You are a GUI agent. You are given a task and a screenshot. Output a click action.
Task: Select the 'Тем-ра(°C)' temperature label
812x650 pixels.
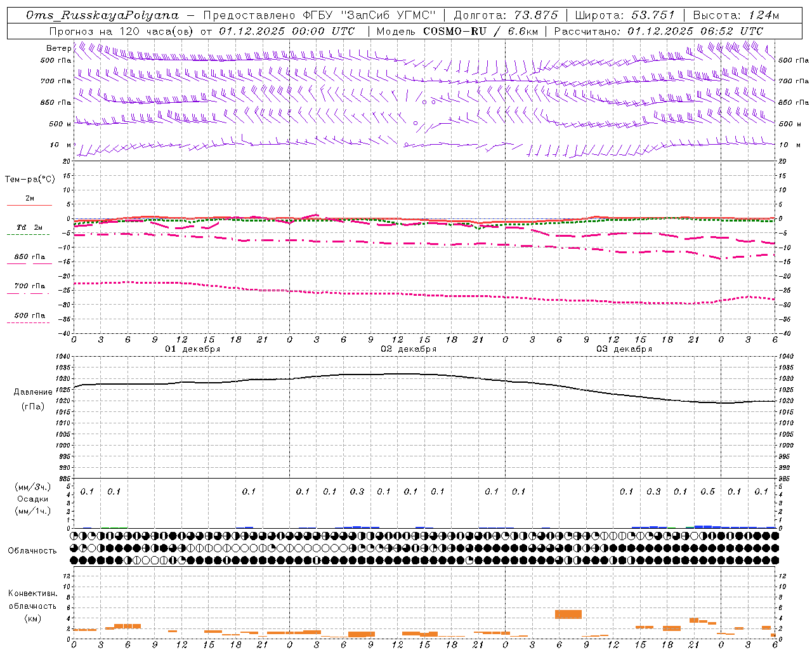click(x=30, y=180)
